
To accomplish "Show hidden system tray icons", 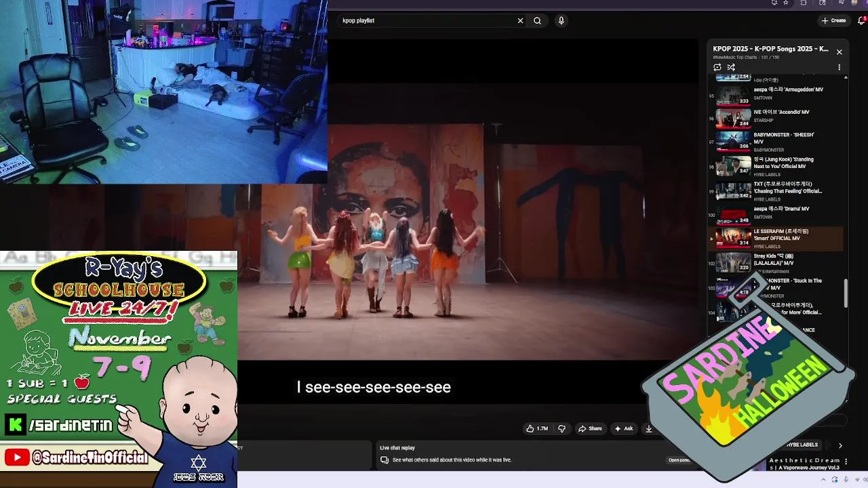I will pos(825,480).
